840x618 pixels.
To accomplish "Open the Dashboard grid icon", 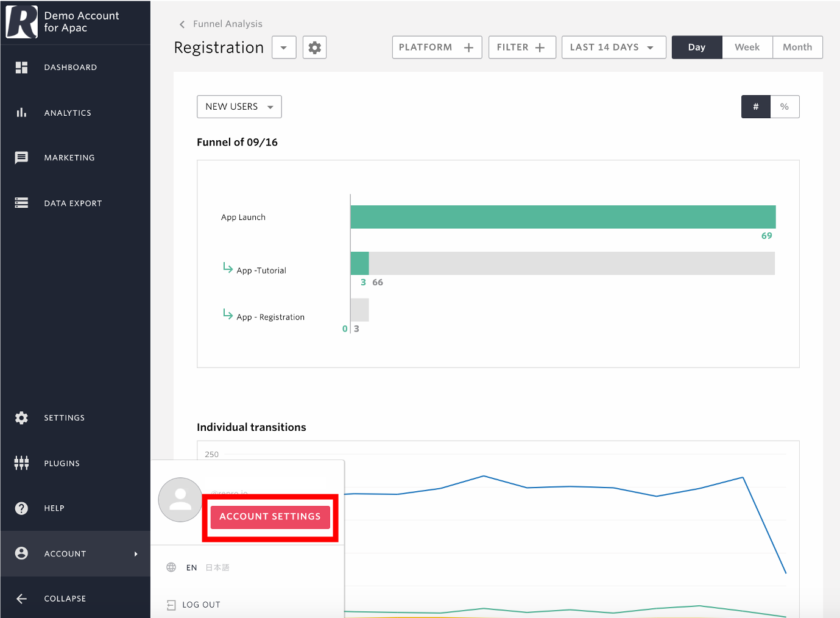I will 21,67.
